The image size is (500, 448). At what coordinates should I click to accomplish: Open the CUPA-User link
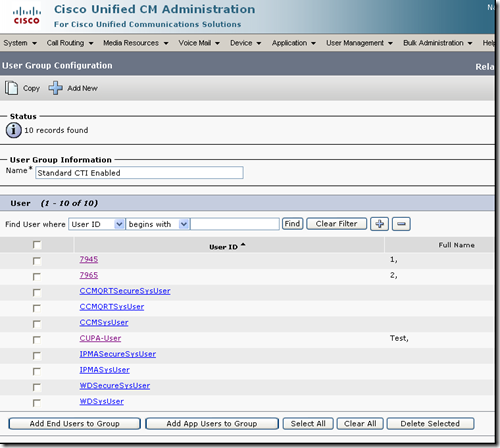pyautogui.click(x=100, y=338)
